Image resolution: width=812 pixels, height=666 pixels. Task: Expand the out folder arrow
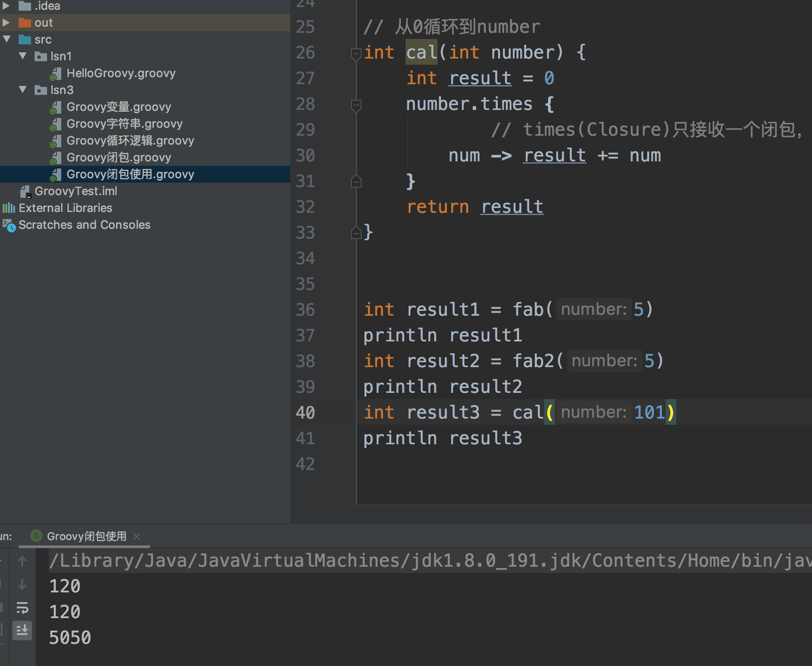6,23
